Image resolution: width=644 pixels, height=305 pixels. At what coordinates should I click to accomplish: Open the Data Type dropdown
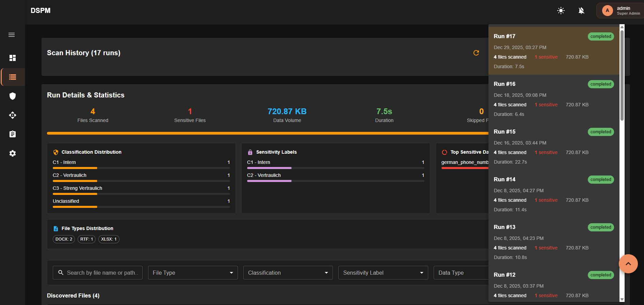(461, 273)
